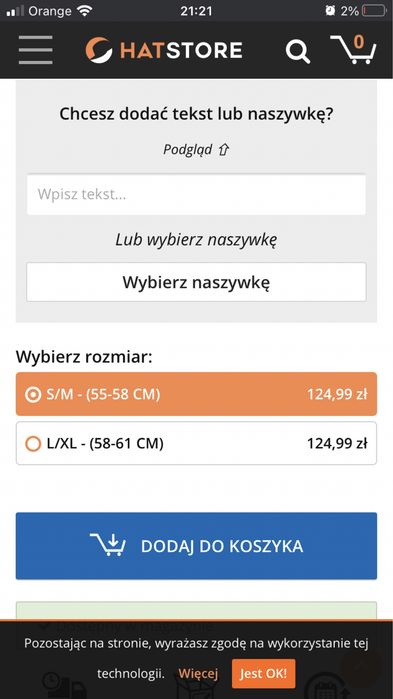Viewport: 393px width, 699px height.
Task: Open the Więcej cookie link
Action: (198, 673)
